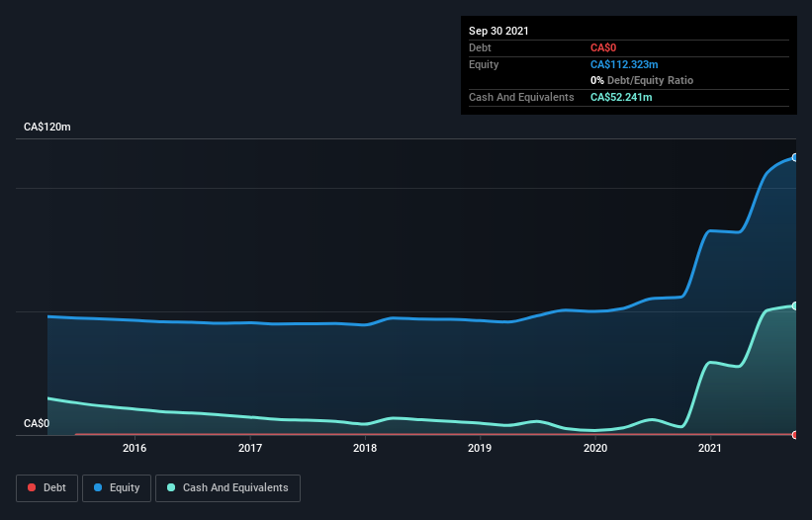This screenshot has height=520, width=812.
Task: Select the 2021 label on the x-axis
Action: click(710, 448)
